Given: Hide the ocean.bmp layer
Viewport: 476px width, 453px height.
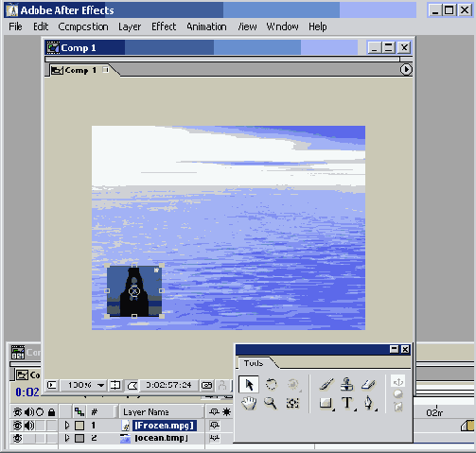Looking at the screenshot, I should click(17, 438).
